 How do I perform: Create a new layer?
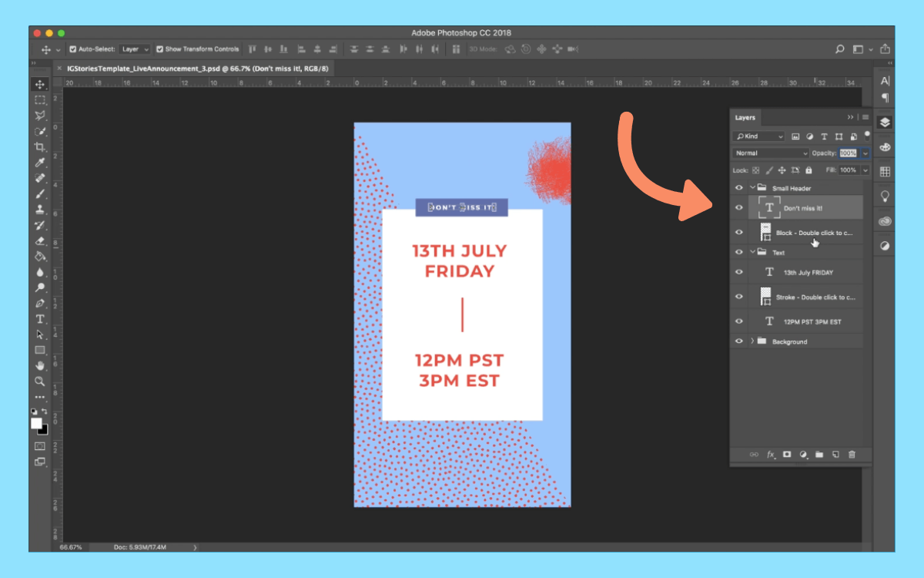click(835, 455)
